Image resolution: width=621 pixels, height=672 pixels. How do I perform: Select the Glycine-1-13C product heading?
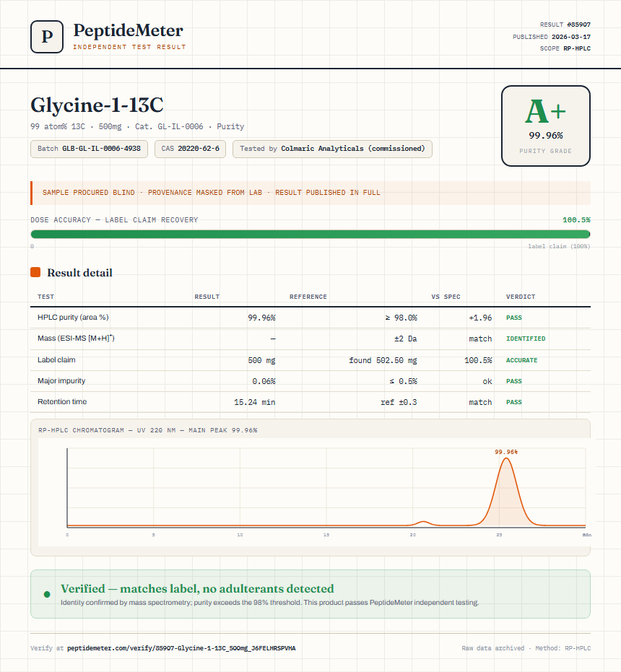coord(97,105)
